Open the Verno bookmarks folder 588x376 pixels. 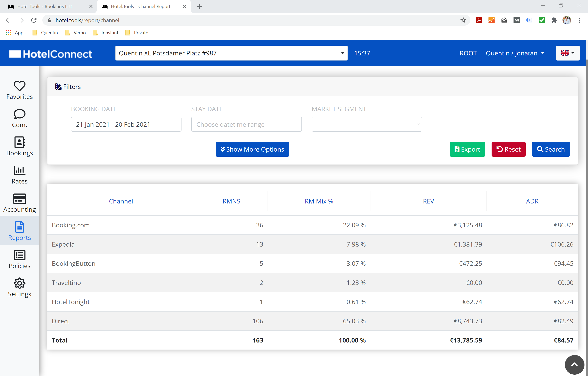[x=75, y=33]
